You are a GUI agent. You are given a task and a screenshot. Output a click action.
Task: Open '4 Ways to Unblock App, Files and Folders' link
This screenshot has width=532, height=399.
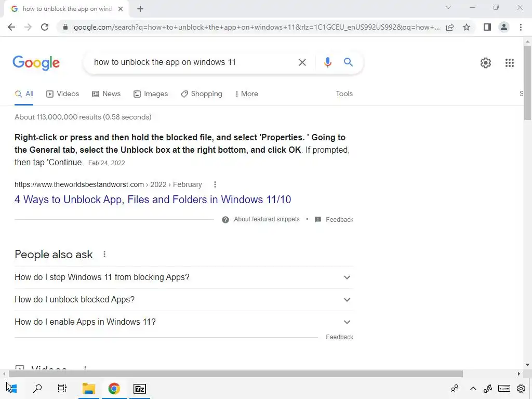[x=153, y=199]
